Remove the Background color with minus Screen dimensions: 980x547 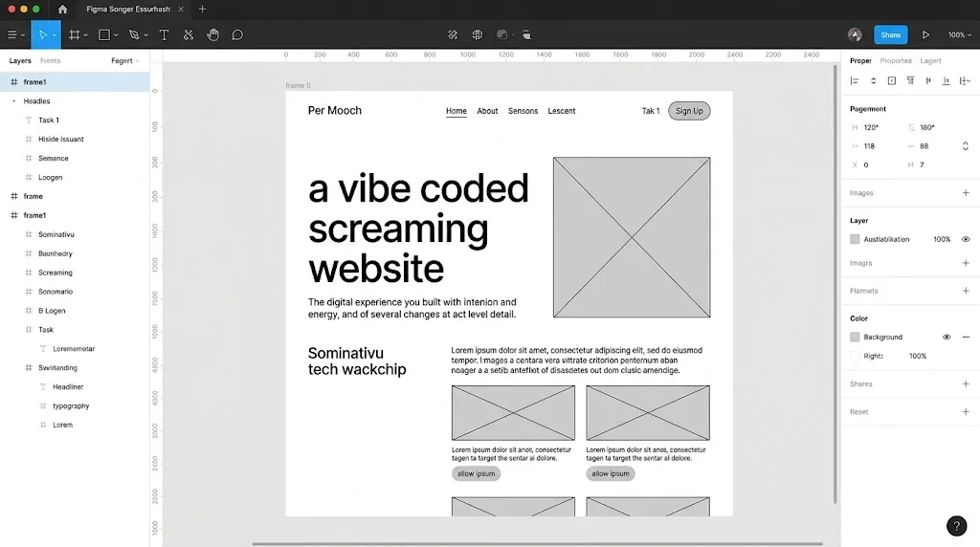click(x=966, y=338)
